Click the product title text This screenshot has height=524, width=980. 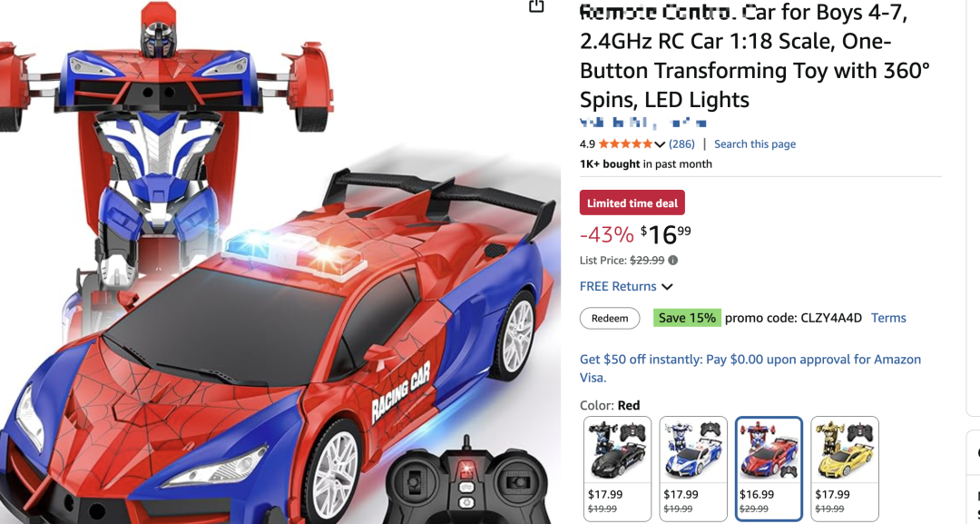pos(755,56)
